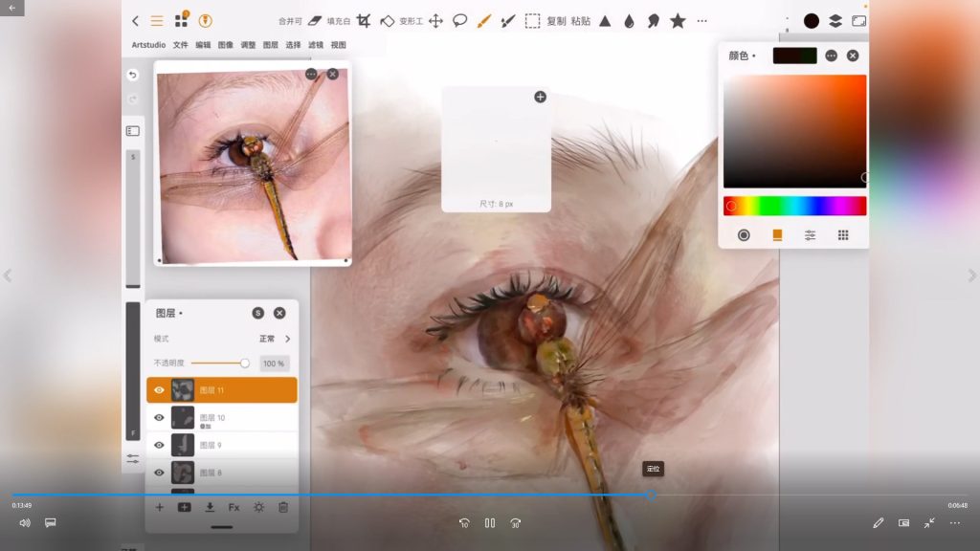Open the layers stack icon at top right
Image resolution: width=980 pixels, height=551 pixels.
coord(835,21)
